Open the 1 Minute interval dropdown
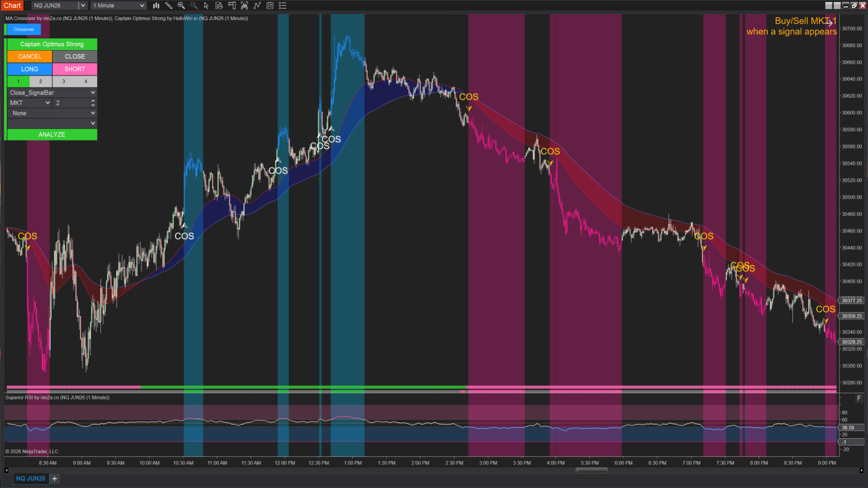The image size is (868, 488). (118, 5)
